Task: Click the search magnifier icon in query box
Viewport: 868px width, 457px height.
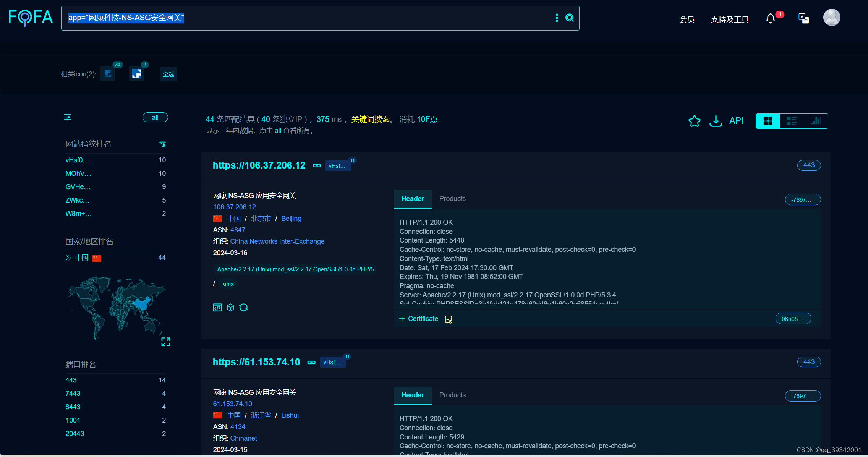Action: click(x=569, y=18)
